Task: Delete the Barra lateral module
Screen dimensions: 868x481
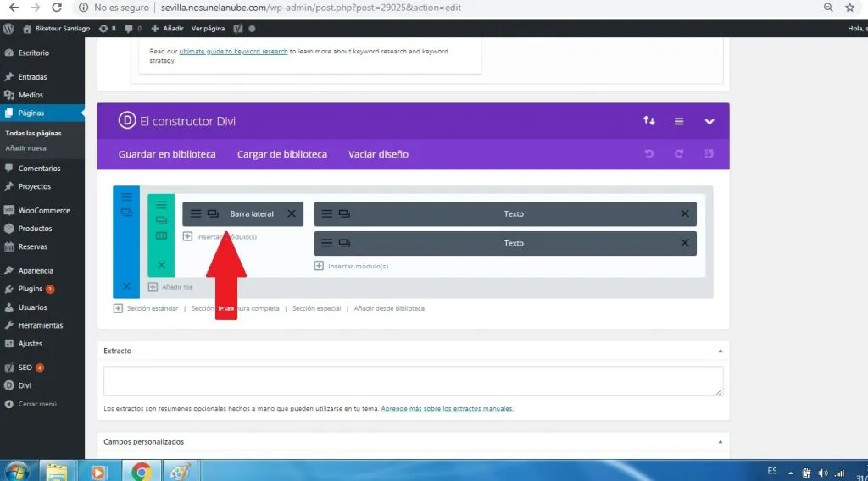Action: tap(292, 214)
